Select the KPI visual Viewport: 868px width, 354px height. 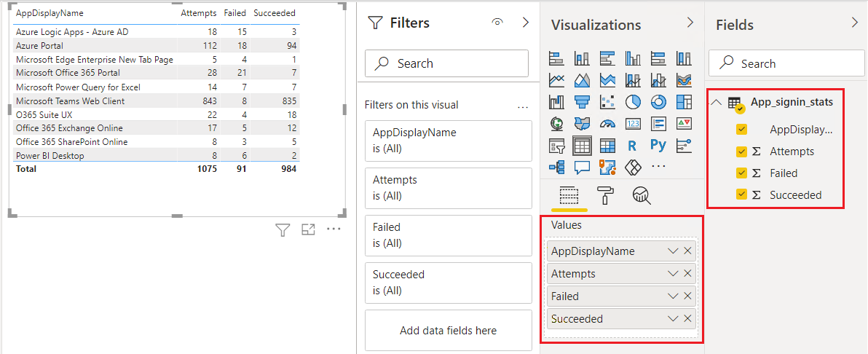(x=684, y=124)
